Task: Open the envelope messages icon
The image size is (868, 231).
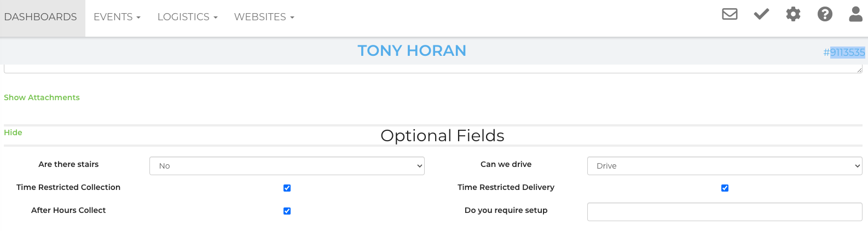Action: point(730,14)
